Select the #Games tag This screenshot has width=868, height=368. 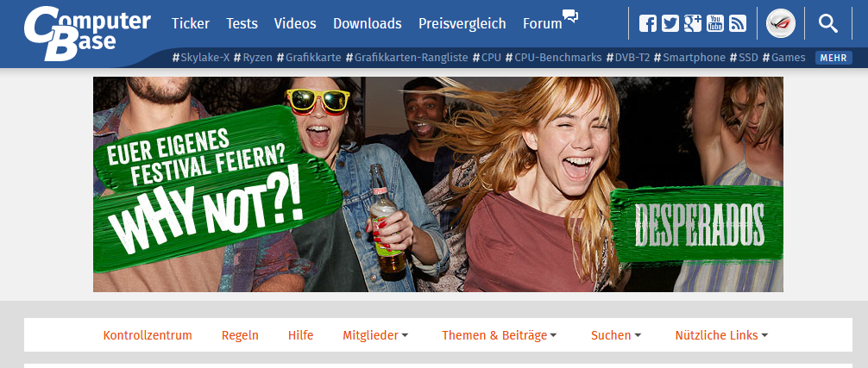click(783, 58)
